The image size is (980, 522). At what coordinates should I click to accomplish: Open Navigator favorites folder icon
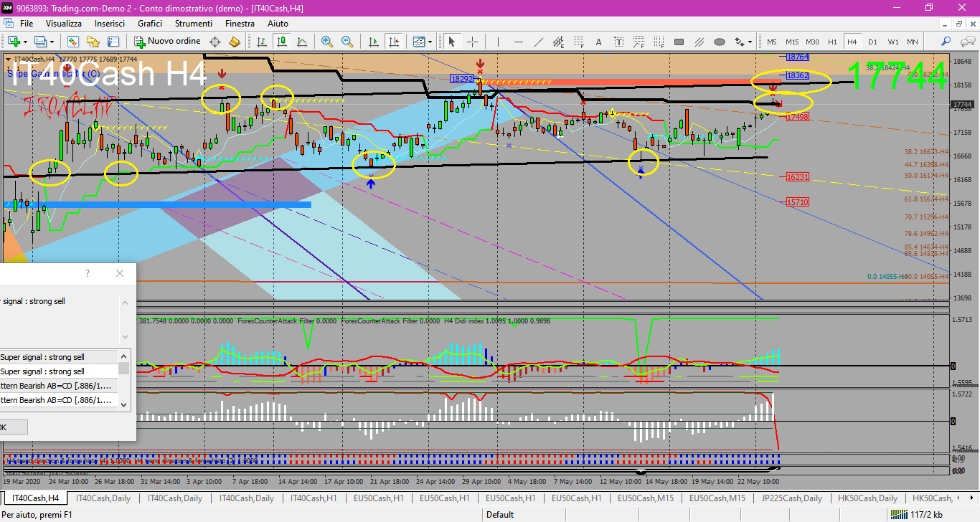click(93, 42)
